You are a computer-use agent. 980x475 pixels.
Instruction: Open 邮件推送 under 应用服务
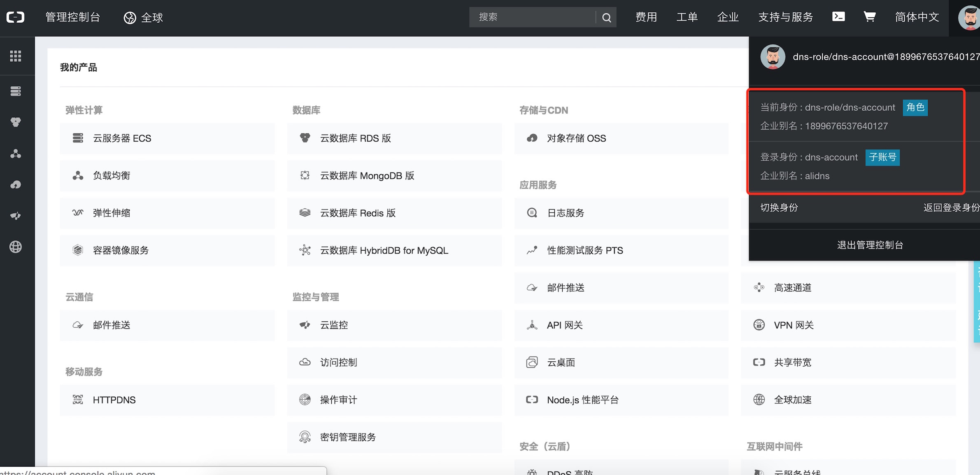(622, 288)
